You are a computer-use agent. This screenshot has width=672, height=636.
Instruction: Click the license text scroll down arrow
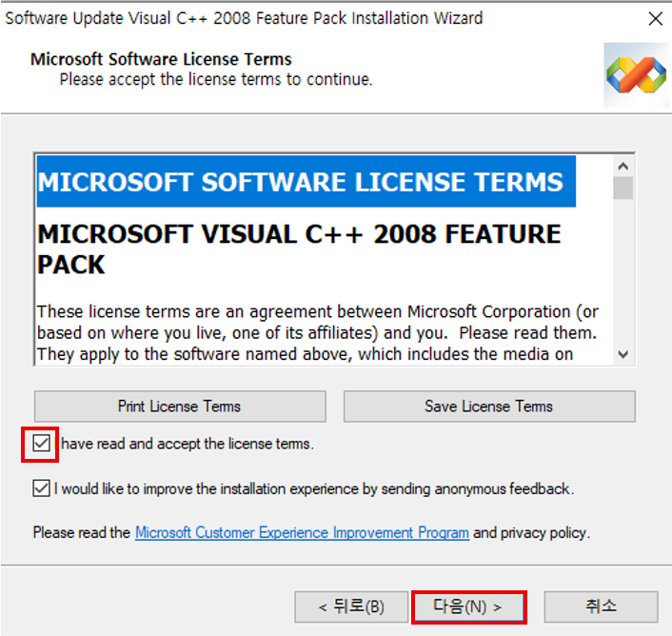tap(623, 353)
